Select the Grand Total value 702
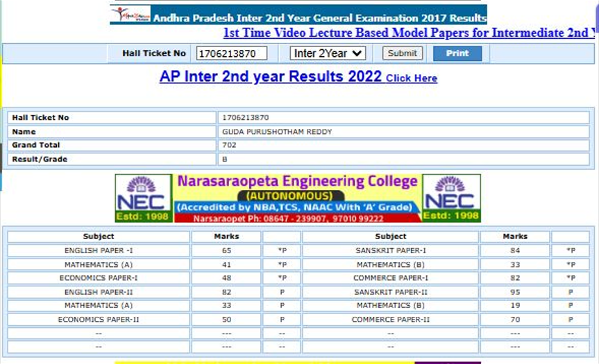Viewport: 599px width, 364px height. coord(229,145)
